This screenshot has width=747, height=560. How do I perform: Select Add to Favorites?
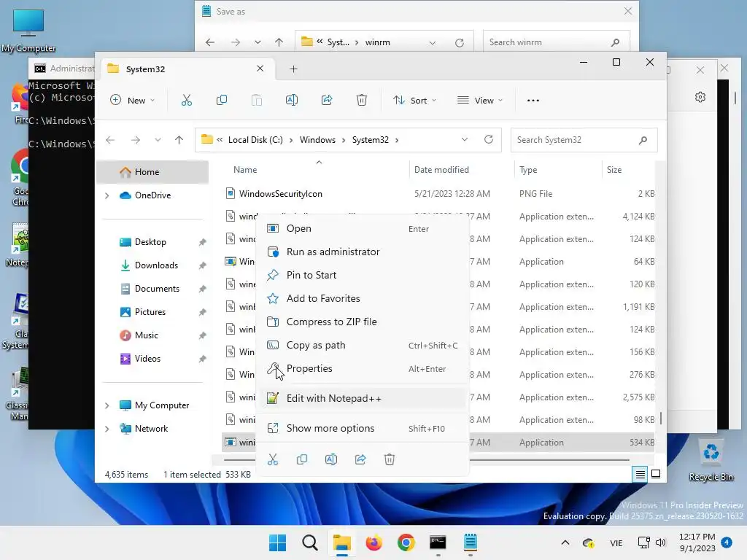[363, 298]
